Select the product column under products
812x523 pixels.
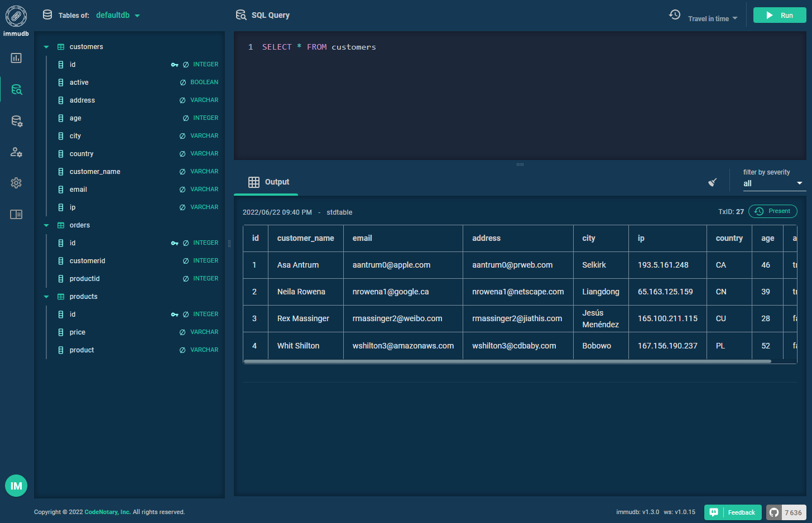pos(81,350)
